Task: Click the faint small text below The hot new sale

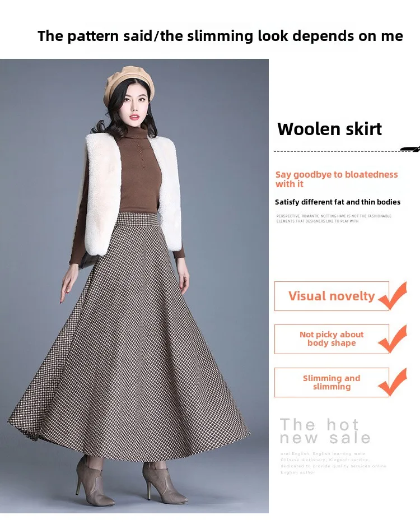Action: [333, 463]
